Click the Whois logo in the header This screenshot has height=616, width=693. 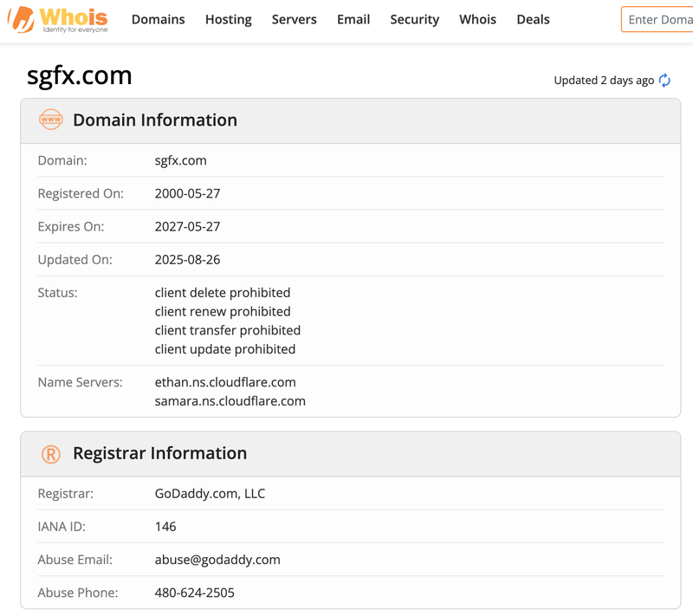tap(58, 19)
